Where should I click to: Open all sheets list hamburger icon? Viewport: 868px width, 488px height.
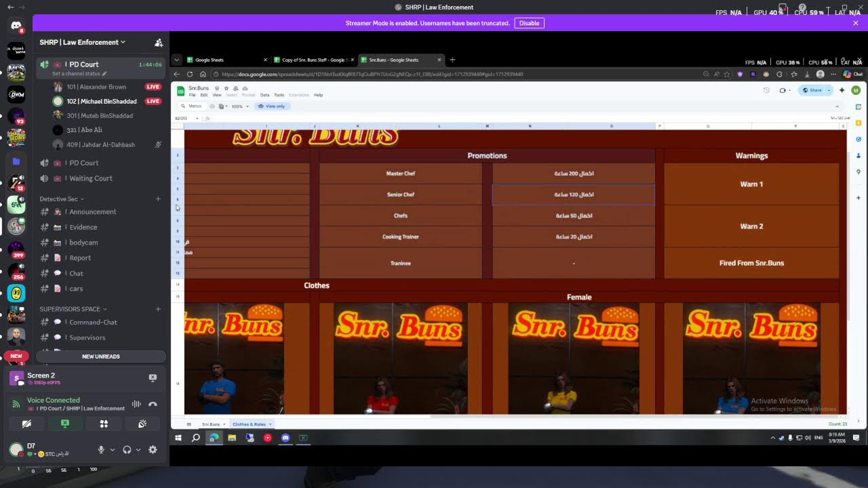[189, 424]
